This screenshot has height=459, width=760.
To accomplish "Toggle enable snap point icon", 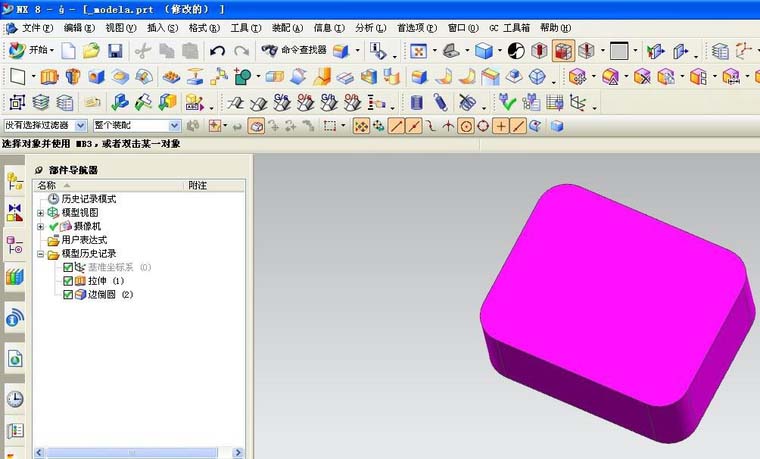I will click(361, 126).
